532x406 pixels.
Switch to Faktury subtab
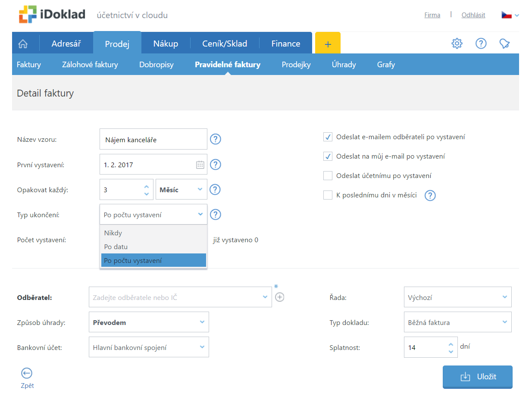29,65
